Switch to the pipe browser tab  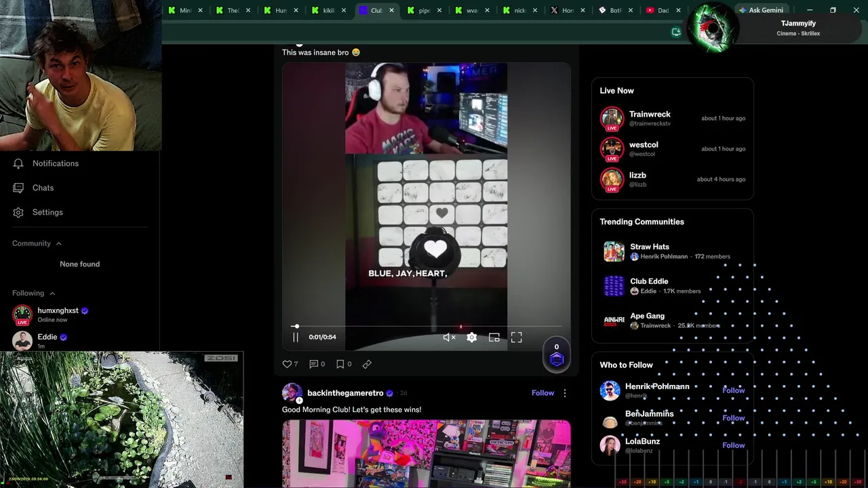tap(425, 10)
